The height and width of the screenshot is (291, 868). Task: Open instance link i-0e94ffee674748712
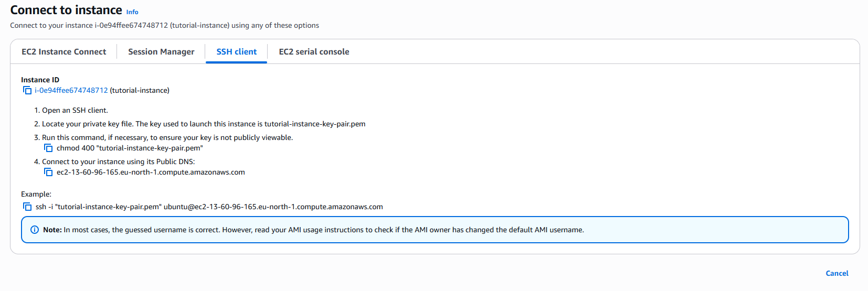point(71,90)
